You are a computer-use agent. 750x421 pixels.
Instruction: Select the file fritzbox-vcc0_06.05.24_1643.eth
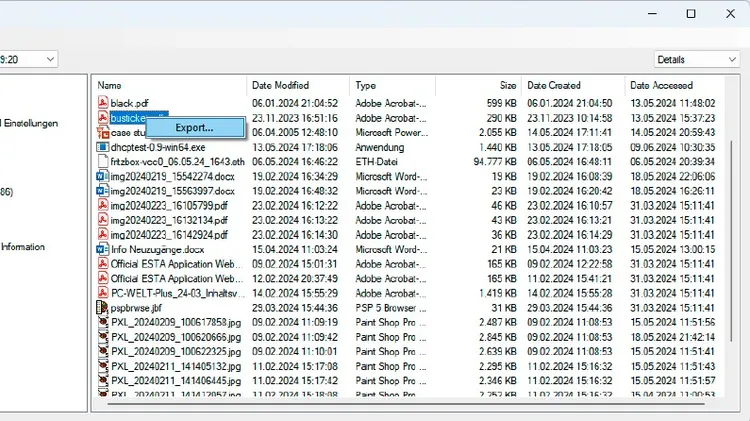coord(177,162)
